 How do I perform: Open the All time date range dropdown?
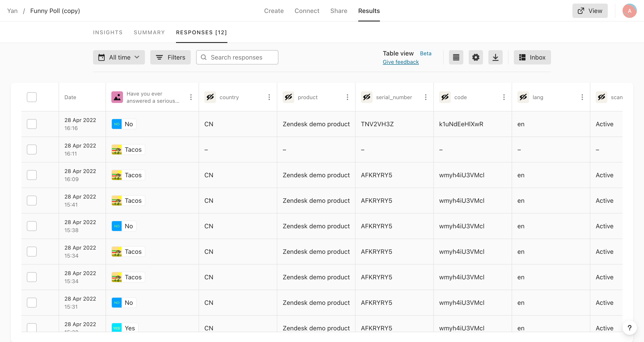[x=119, y=57]
